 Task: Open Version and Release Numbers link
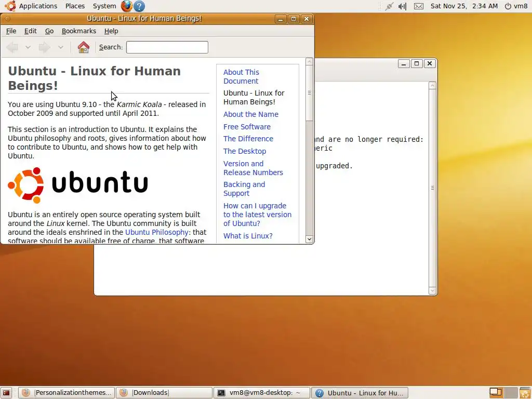[x=253, y=168]
